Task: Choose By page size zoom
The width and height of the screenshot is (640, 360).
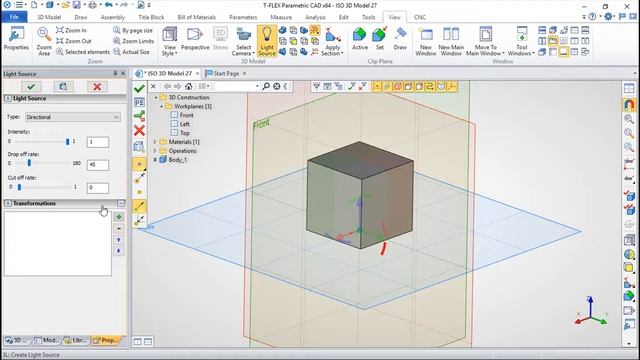Action: pos(133,30)
